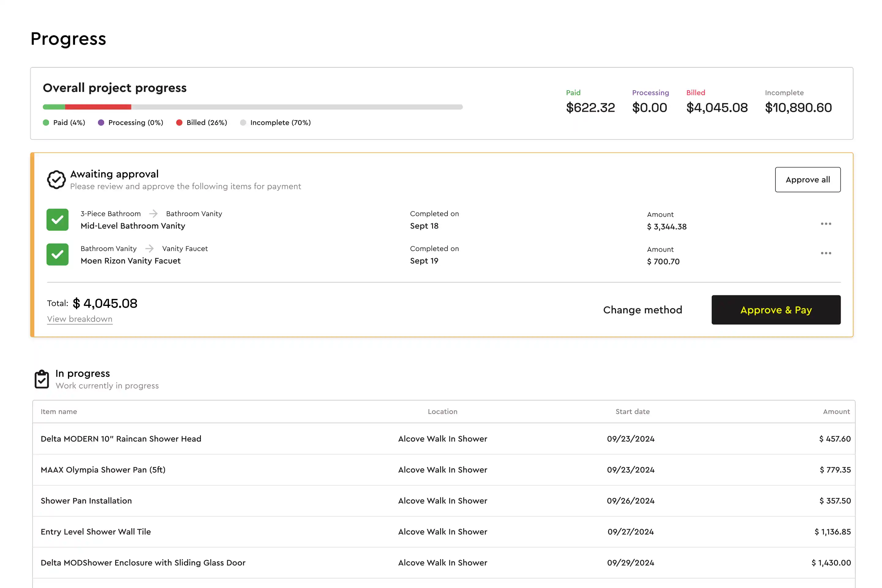Select the Shower Pan Installation row
882x588 pixels.
[x=444, y=501]
